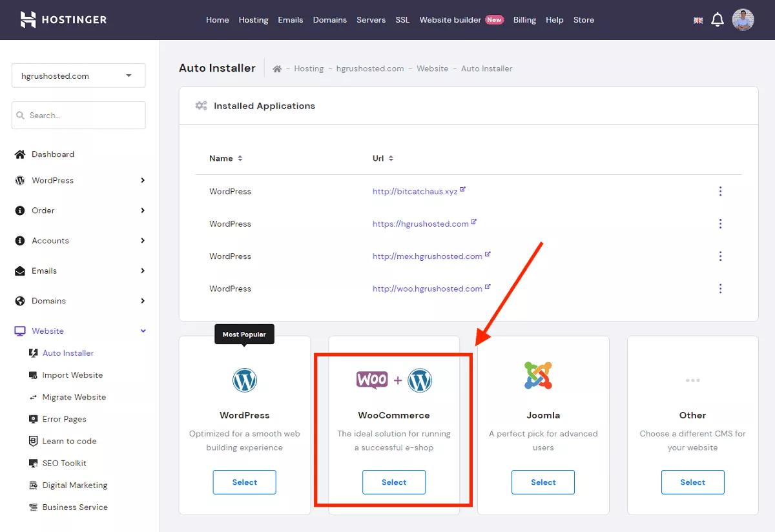Open Store in the top menu
775x532 pixels.
(584, 20)
